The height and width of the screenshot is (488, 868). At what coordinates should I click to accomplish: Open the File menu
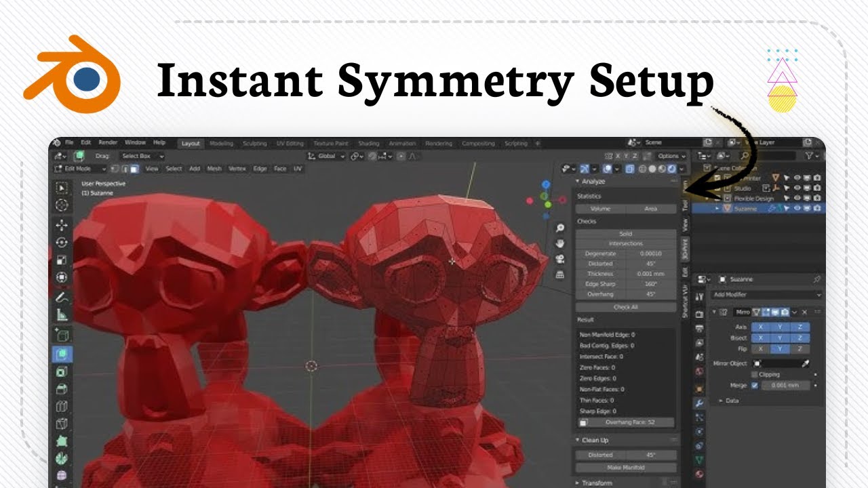[69, 143]
